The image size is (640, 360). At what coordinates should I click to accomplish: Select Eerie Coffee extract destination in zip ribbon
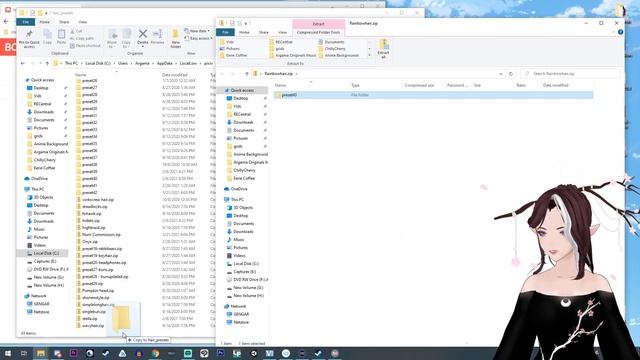(x=233, y=55)
